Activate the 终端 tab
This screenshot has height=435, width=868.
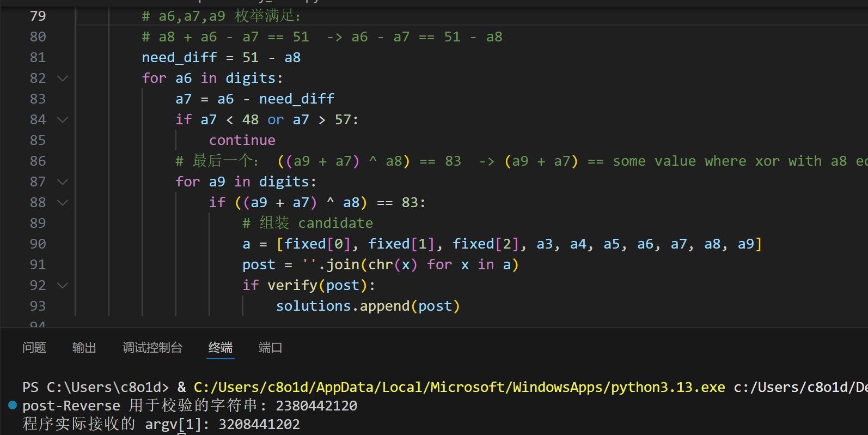[221, 348]
